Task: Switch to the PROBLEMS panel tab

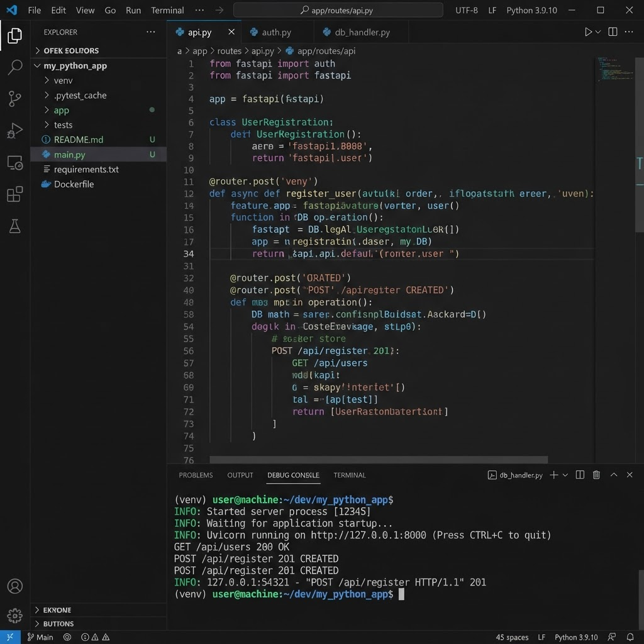Action: click(x=196, y=475)
